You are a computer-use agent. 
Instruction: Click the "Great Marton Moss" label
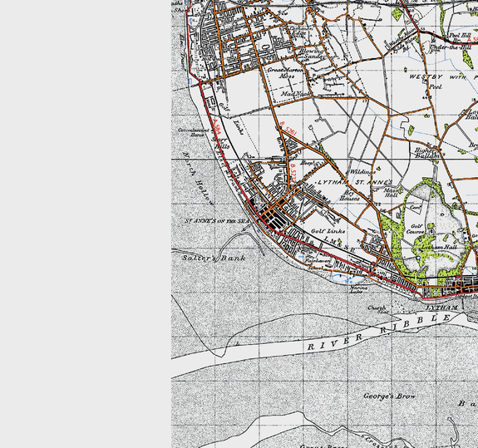point(286,73)
